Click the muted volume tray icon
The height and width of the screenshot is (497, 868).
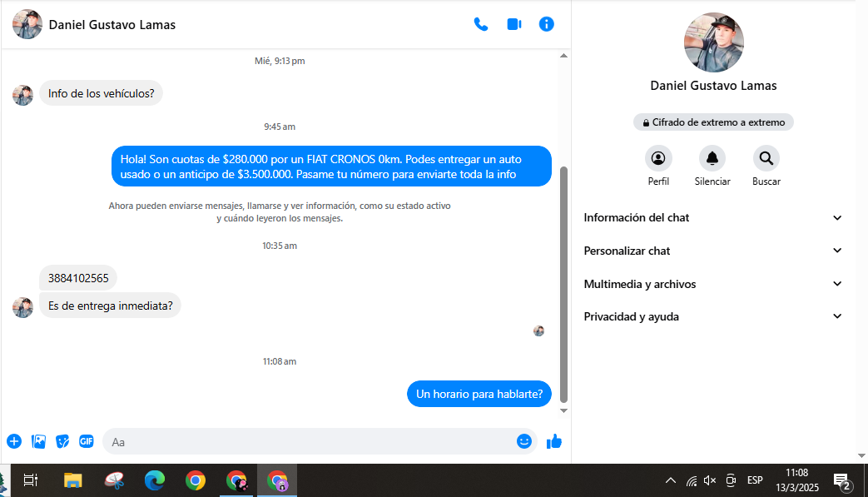tap(710, 480)
